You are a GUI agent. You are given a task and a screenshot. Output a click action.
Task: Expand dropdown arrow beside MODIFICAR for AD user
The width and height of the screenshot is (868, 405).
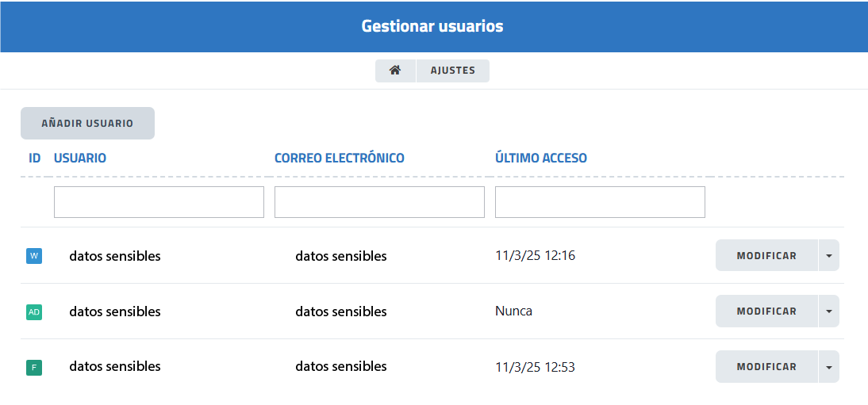[828, 311]
